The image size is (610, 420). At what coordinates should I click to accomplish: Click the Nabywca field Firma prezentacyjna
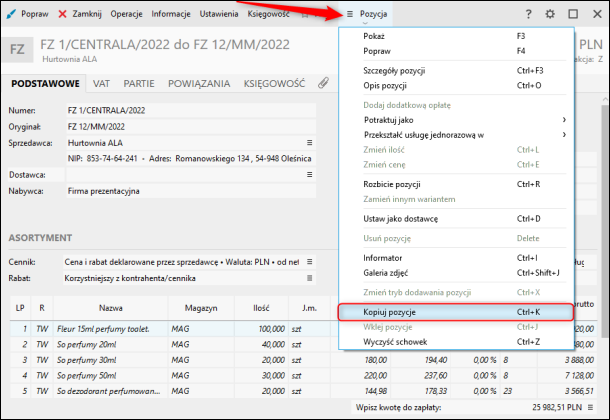coord(191,191)
